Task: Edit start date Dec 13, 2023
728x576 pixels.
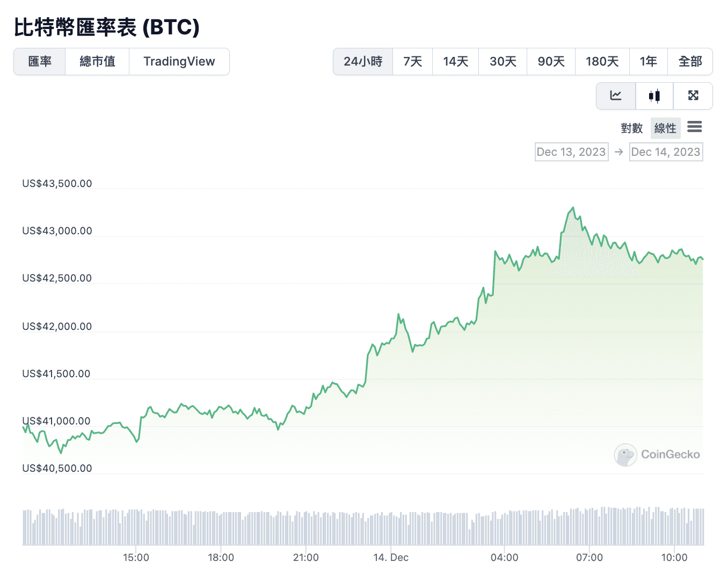Action: [x=571, y=152]
